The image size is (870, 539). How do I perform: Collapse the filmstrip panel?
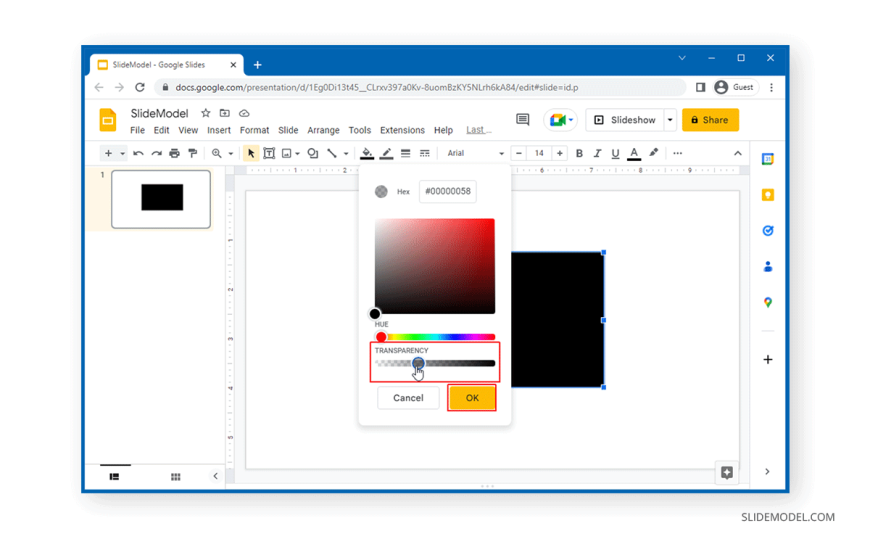pos(215,476)
